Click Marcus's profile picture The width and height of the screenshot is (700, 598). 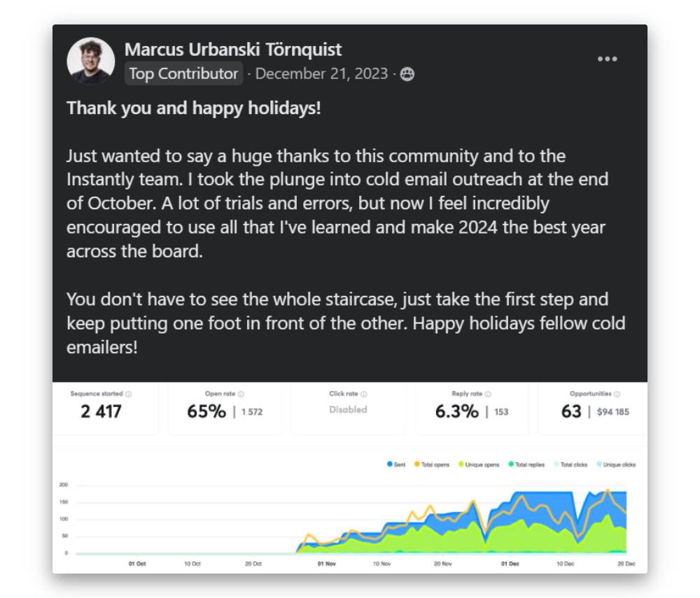91,61
